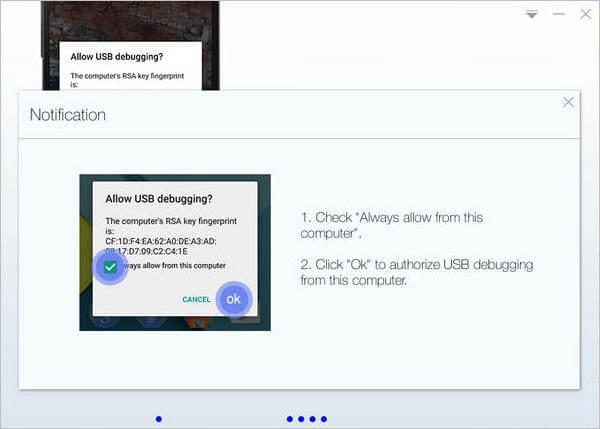
Task: Close the main application window
Action: pos(585,14)
